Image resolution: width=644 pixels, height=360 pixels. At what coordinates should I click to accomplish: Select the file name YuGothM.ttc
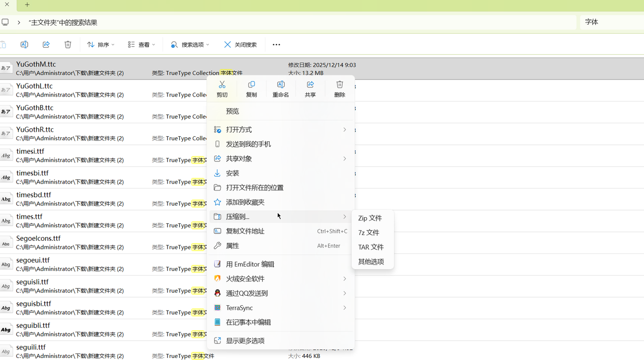(x=36, y=64)
